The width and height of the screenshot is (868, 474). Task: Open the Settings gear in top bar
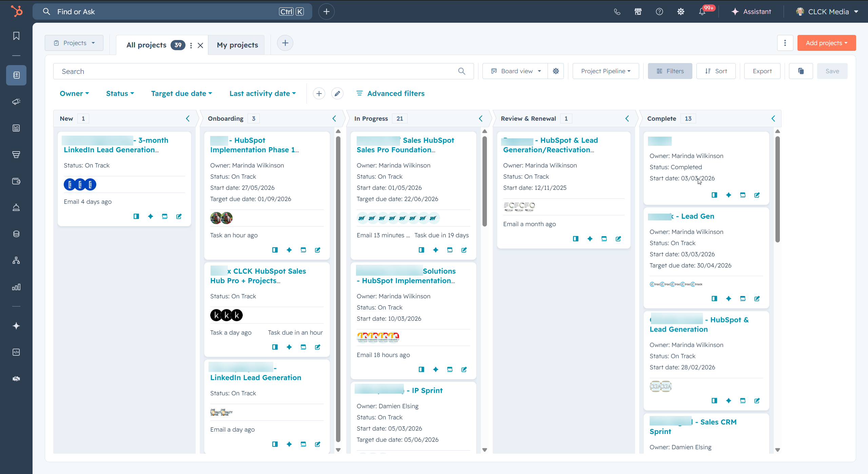coord(681,12)
